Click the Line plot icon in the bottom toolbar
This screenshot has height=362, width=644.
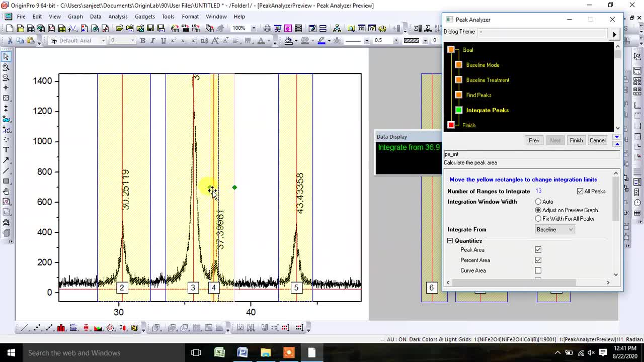(x=24, y=328)
